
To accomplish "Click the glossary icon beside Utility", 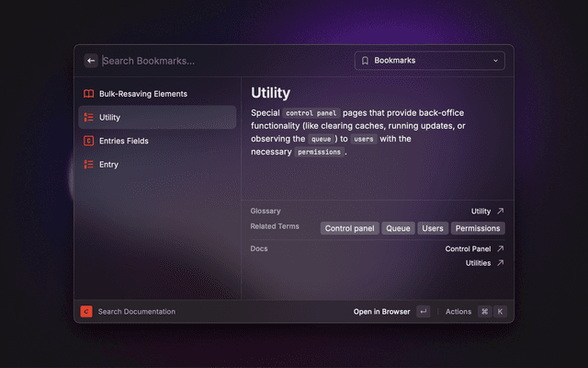I will (88, 118).
